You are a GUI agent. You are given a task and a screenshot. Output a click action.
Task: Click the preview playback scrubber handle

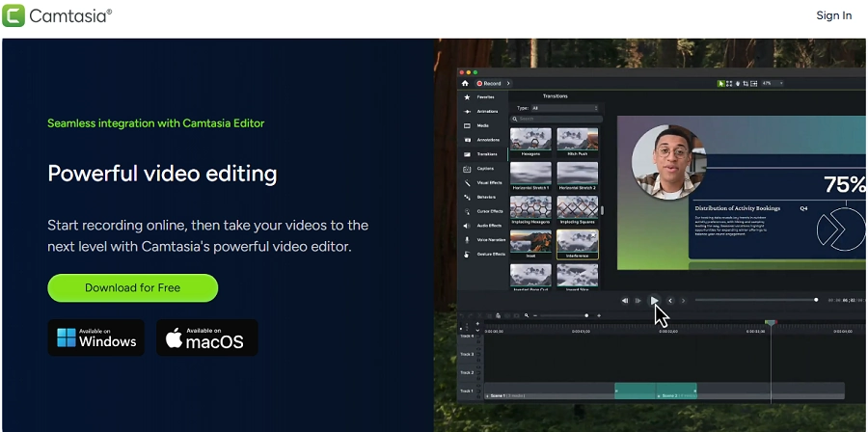pos(816,300)
